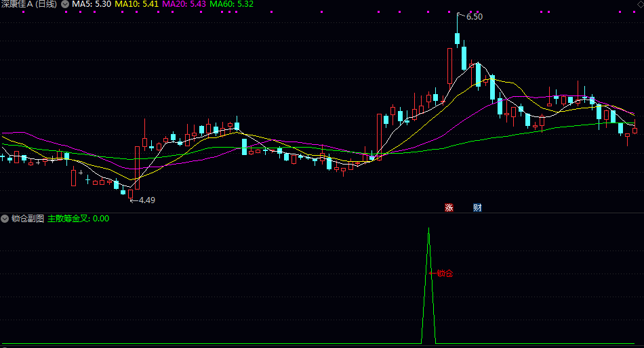644x348 pixels.
Task: Click the red 锁仓 arrow annotation
Action: [x=441, y=274]
